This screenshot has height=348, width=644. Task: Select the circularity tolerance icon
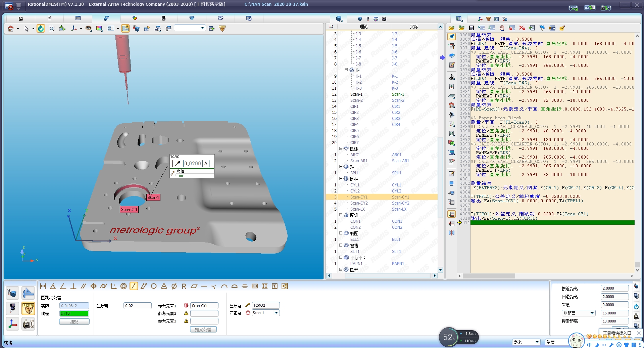point(154,286)
